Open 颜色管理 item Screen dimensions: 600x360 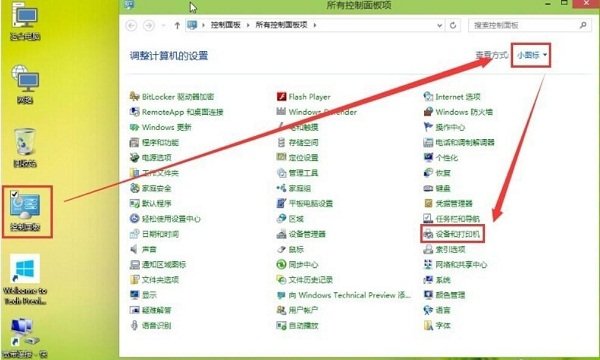click(444, 295)
